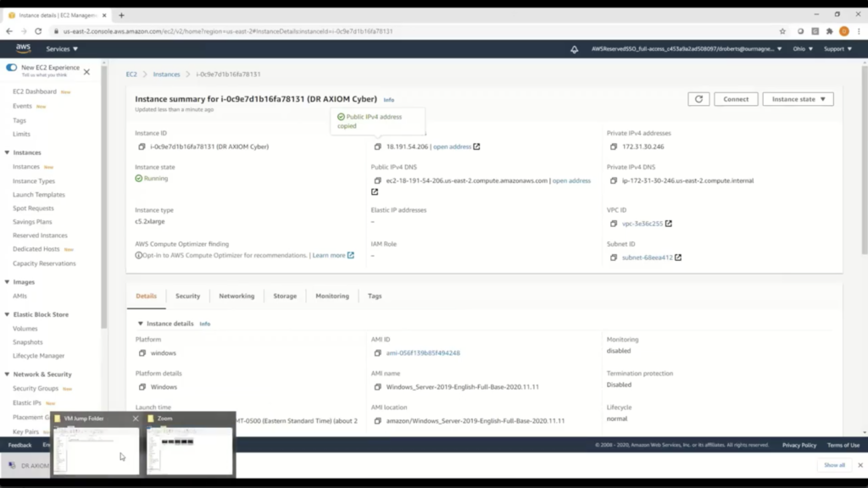Toggle the New EC2 Experience switch
The width and height of the screenshot is (868, 488).
(12, 68)
